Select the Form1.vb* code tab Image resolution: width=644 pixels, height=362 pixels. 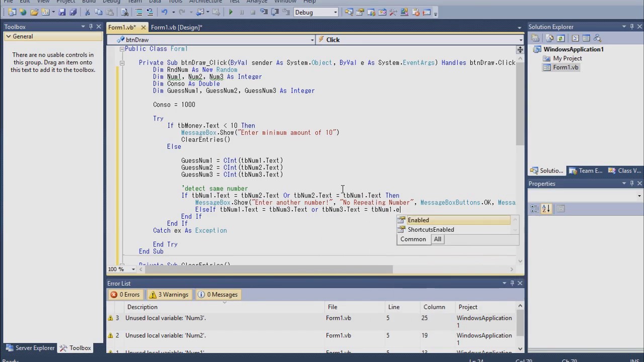coord(122,27)
